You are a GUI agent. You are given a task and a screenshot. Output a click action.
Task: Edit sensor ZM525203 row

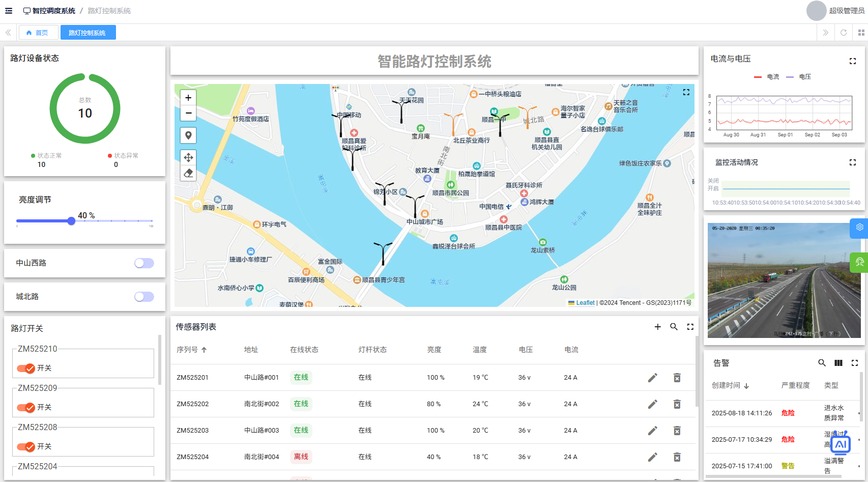653,431
